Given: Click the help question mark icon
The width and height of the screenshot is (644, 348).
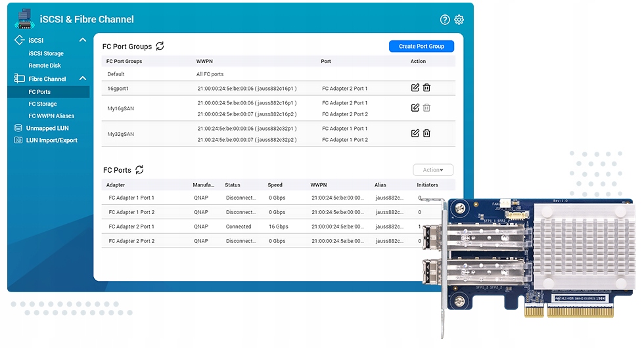Looking at the screenshot, I should pos(445,20).
